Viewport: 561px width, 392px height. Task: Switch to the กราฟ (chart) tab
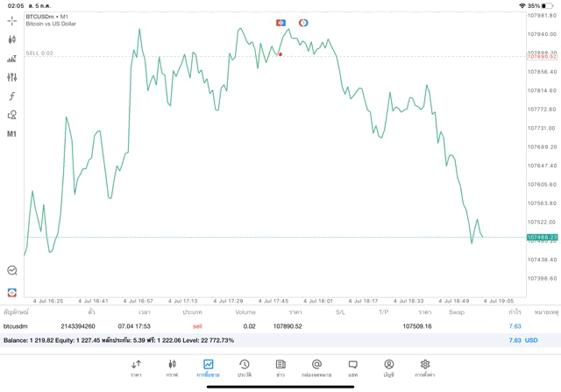point(172,367)
